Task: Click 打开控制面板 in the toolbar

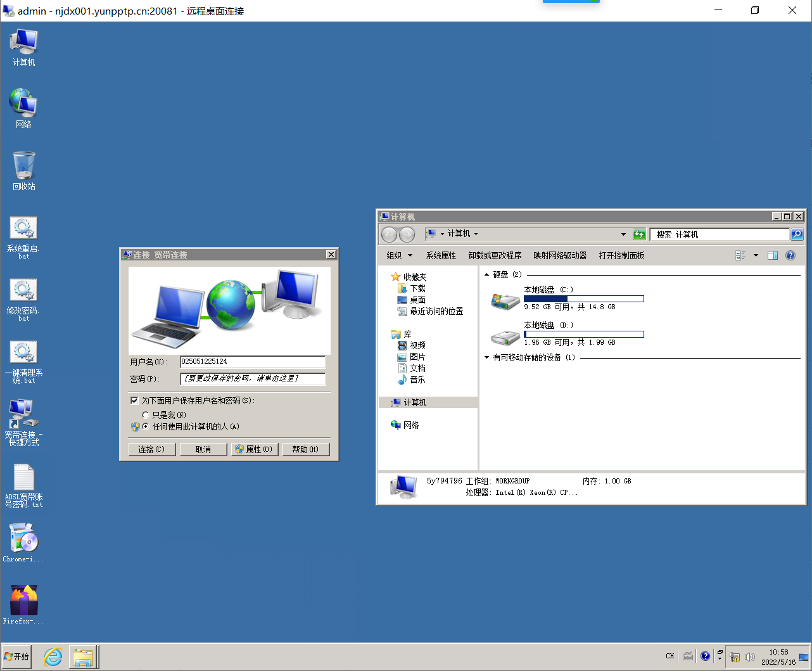Action: (x=621, y=255)
